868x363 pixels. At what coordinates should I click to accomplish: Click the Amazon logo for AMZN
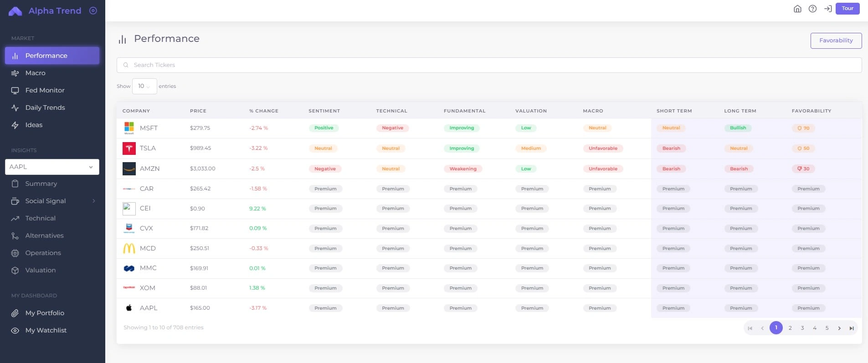pos(129,169)
